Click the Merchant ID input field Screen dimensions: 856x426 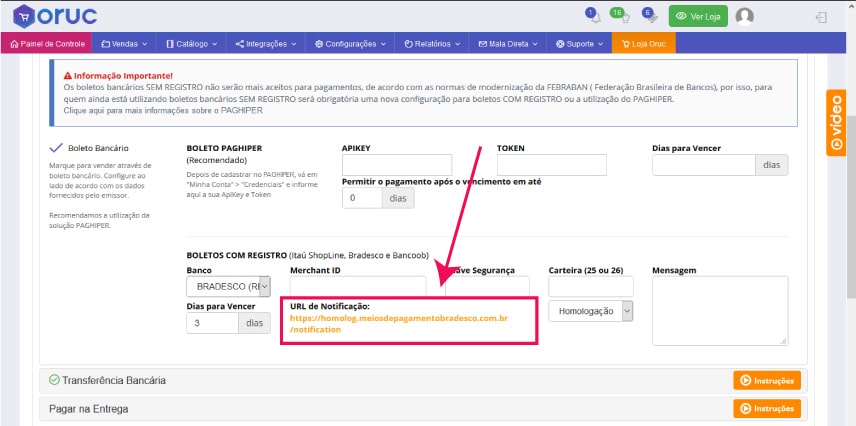[358, 286]
